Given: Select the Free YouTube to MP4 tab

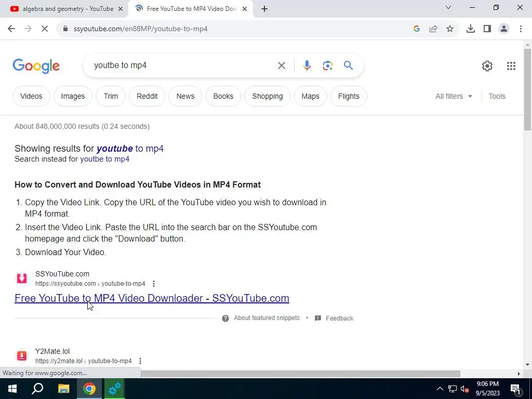Looking at the screenshot, I should pyautogui.click(x=190, y=9).
